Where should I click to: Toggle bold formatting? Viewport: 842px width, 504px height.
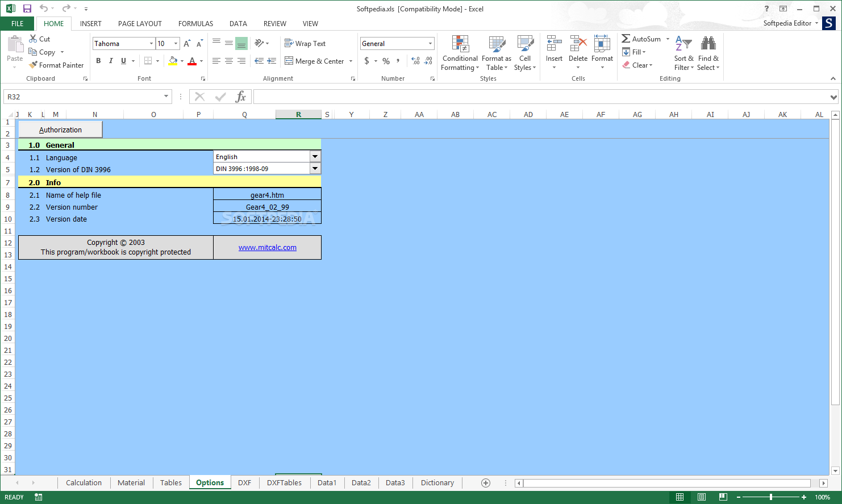98,61
